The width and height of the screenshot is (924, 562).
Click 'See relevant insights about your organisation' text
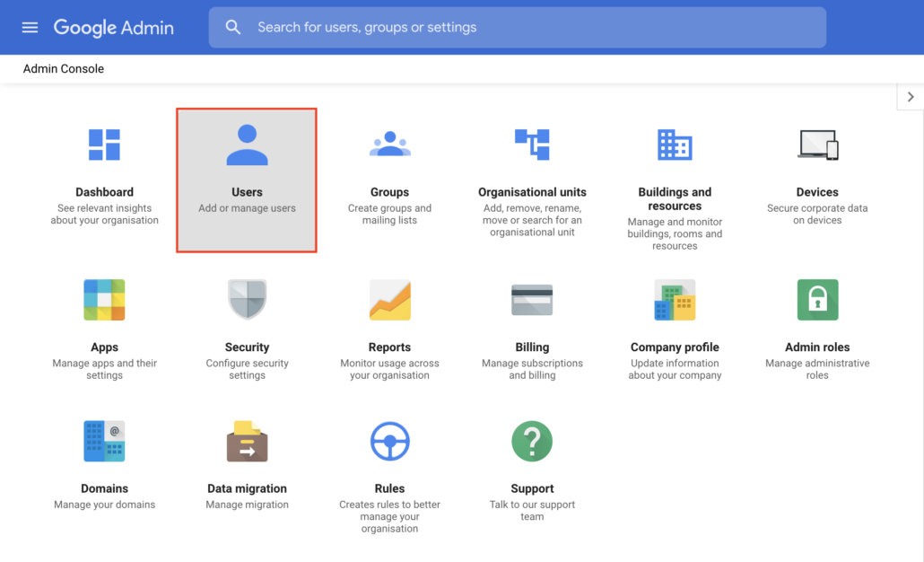point(104,214)
